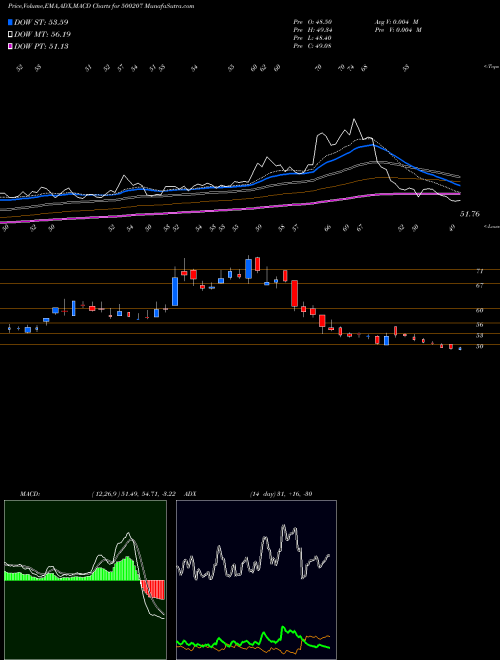Click the 'Pre O: 48.50' open value
Viewport: 500px width, 660px height.
pyautogui.click(x=312, y=22)
